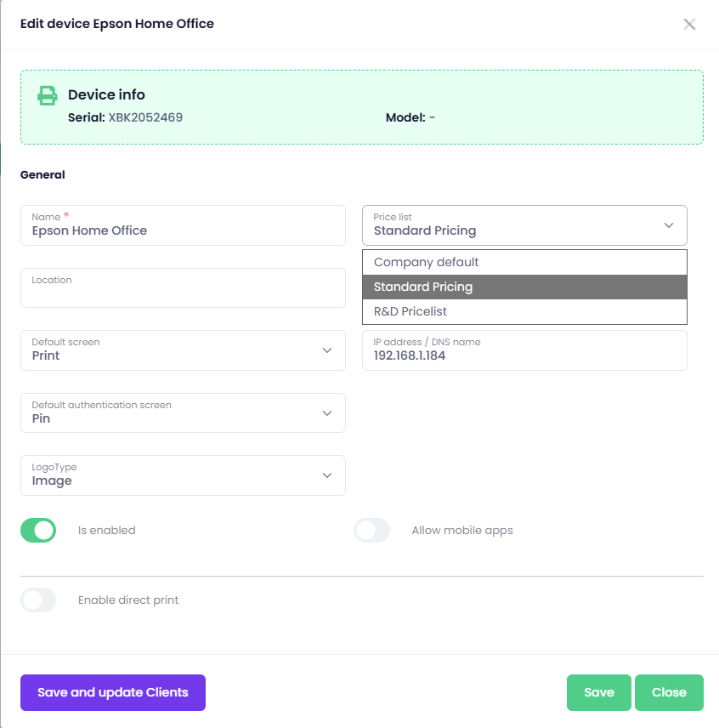The width and height of the screenshot is (719, 728).
Task: Disable the Is enabled toggle
Action: pos(38,530)
